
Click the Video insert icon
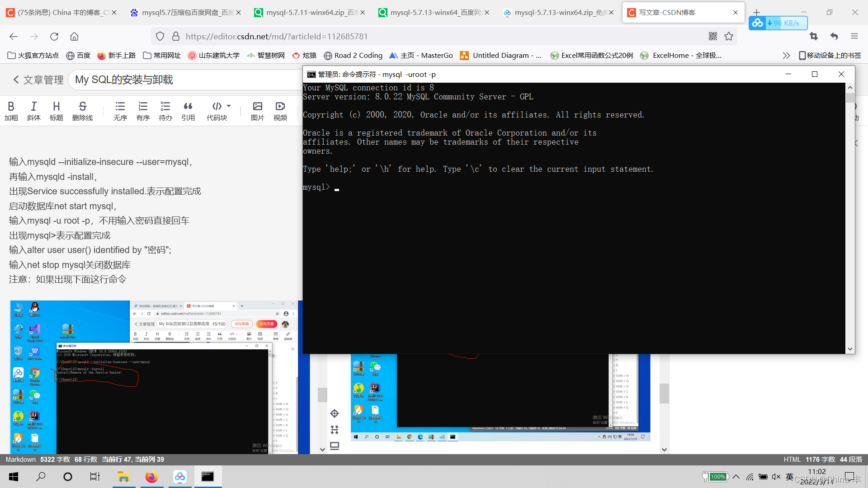point(280,110)
